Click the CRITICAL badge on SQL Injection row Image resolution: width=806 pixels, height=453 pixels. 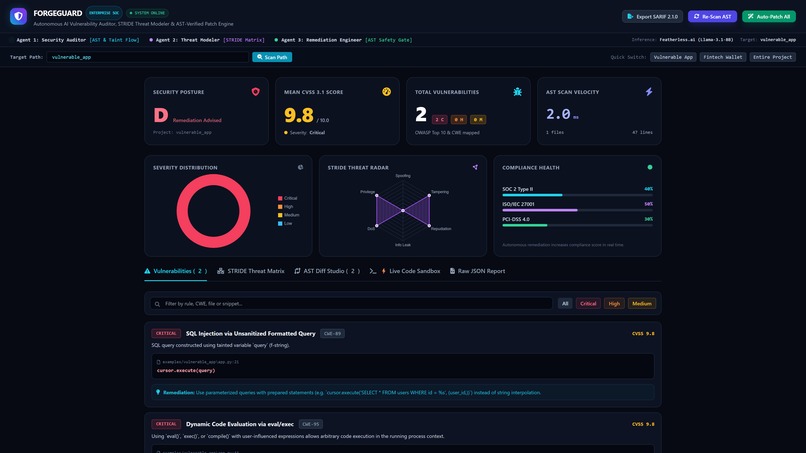[166, 334]
